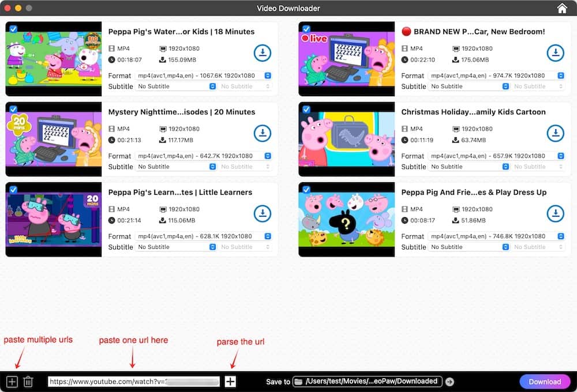The height and width of the screenshot is (392, 577).
Task: Open Subtitle dropdown for Christmas Holiday video
Action: pyautogui.click(x=469, y=167)
